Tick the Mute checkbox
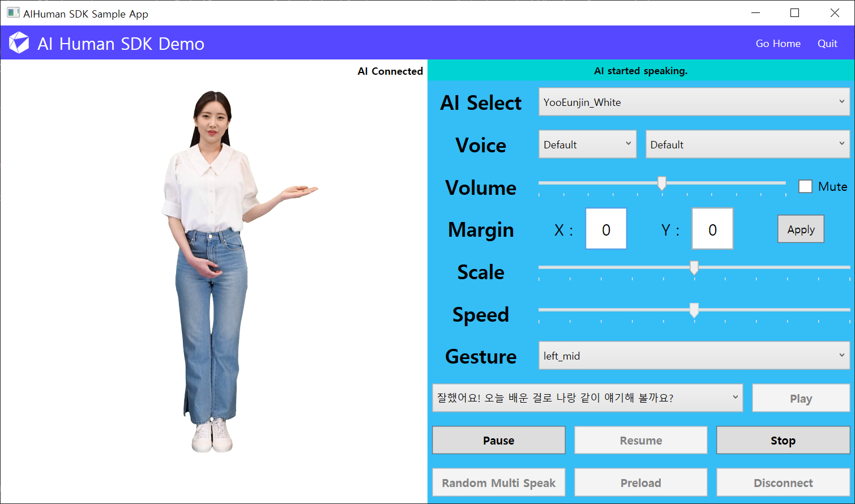The height and width of the screenshot is (504, 855). click(x=805, y=186)
